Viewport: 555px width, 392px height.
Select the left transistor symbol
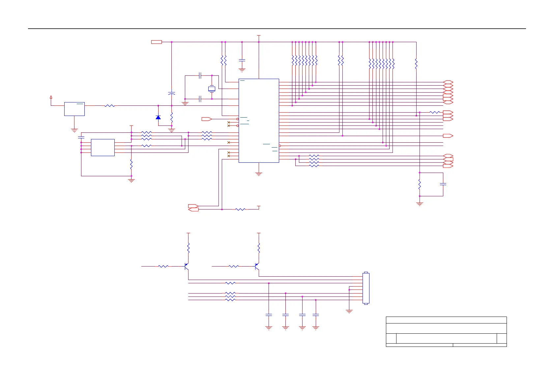click(186, 266)
